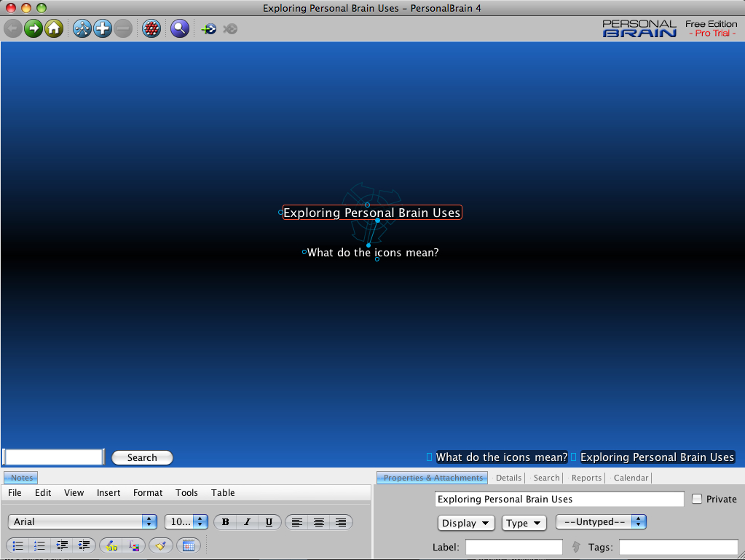The image size is (745, 560).
Task: Click the network nodes toolbar icon
Action: (82, 29)
